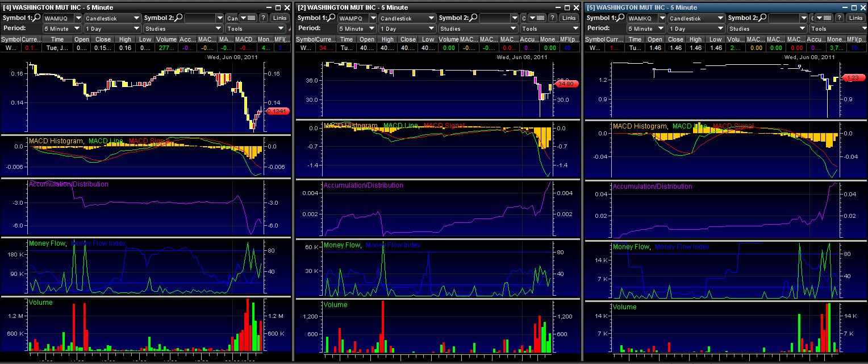Screen dimensions: 868x364
Task: Open the toolbar menu icon in window [4]
Action: [248, 18]
